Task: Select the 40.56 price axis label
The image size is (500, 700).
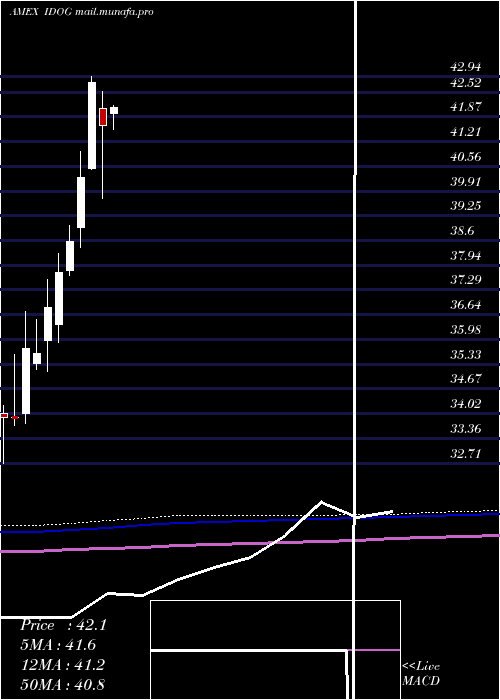Action: 466,157
